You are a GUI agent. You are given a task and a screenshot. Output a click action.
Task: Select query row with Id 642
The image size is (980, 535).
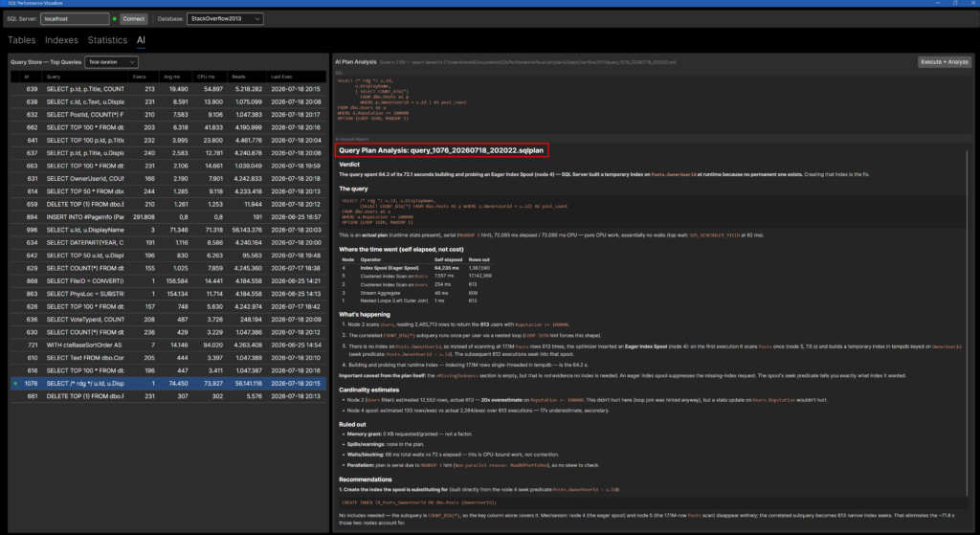(x=168, y=256)
